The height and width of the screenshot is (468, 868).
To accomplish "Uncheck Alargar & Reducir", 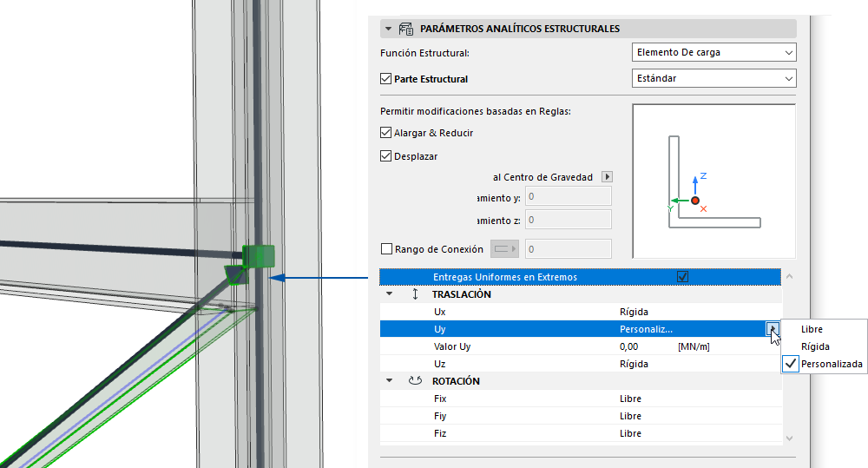I will click(x=386, y=132).
